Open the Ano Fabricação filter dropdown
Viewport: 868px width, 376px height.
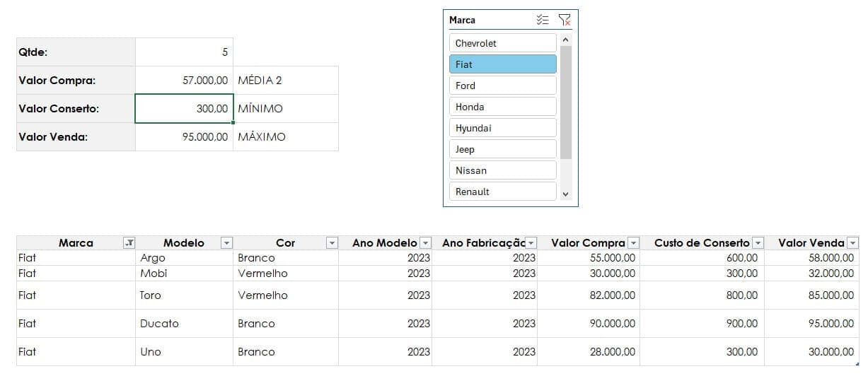[531, 243]
